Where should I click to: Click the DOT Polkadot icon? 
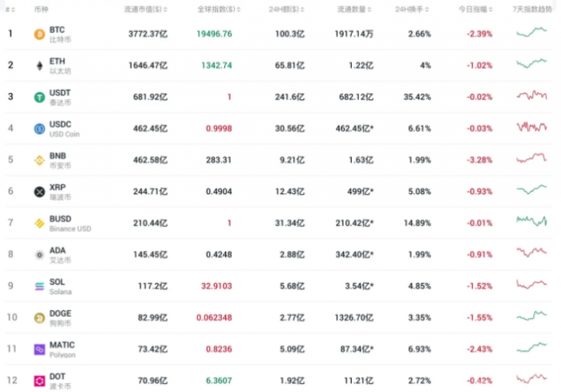(38, 381)
